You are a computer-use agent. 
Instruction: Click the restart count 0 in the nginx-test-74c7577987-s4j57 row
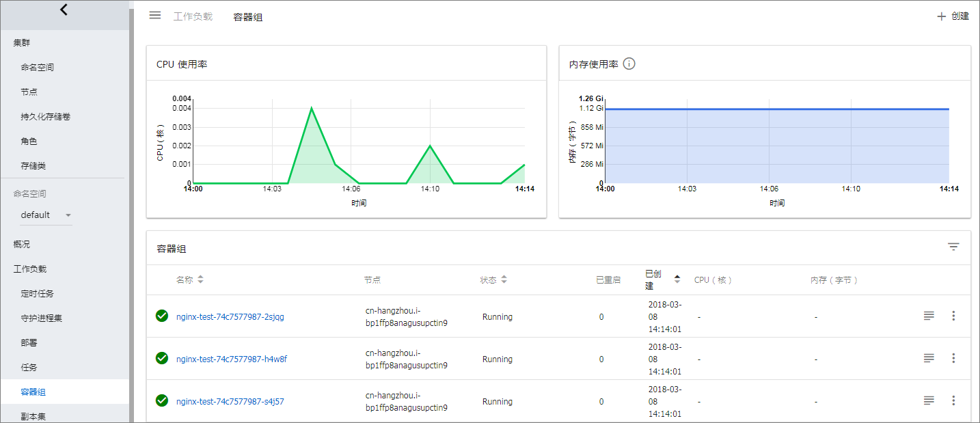(x=601, y=402)
